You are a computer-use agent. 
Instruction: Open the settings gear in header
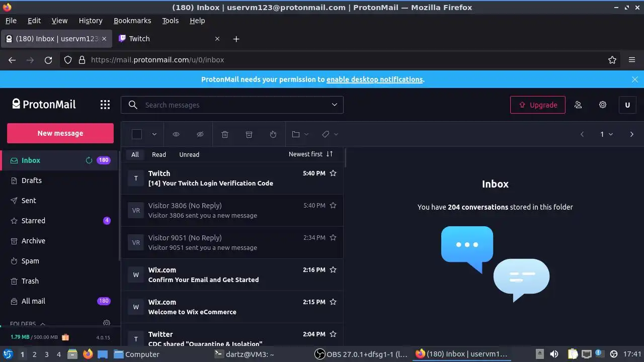603,105
